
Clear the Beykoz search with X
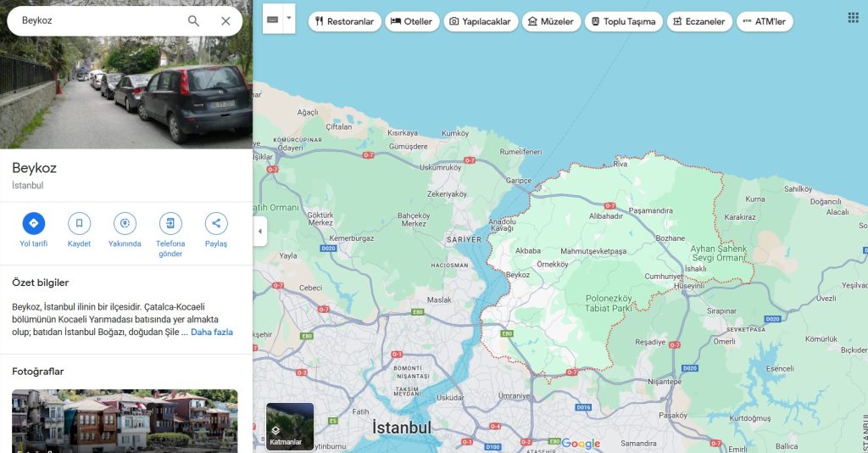click(x=225, y=21)
